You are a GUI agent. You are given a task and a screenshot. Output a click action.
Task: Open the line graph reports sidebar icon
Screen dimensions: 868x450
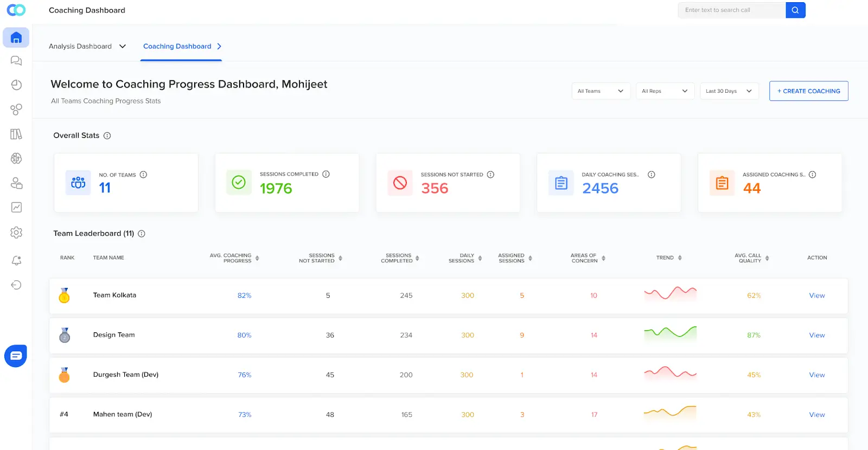16,207
